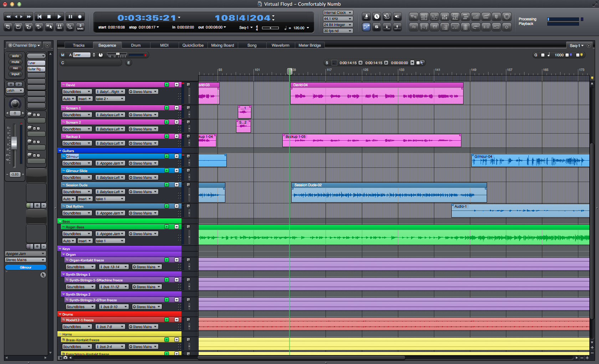Toggle the Auto Scroll blue arrow button
This screenshot has width=599, height=364.
coord(366,27)
